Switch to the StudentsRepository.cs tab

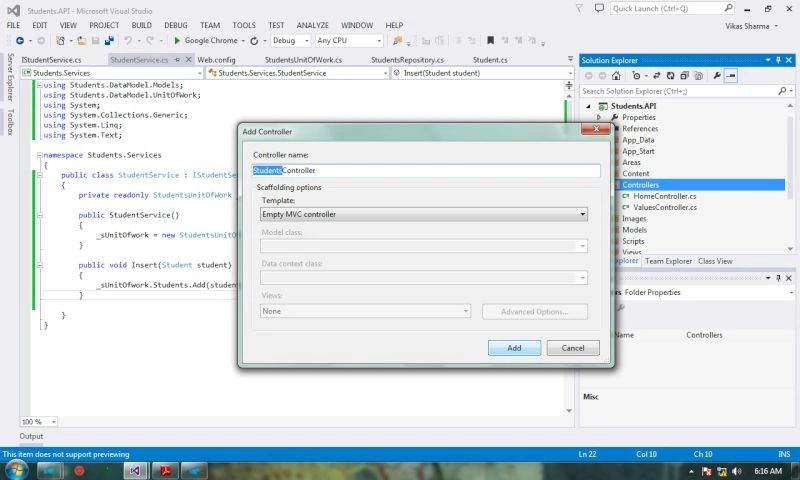[407, 60]
